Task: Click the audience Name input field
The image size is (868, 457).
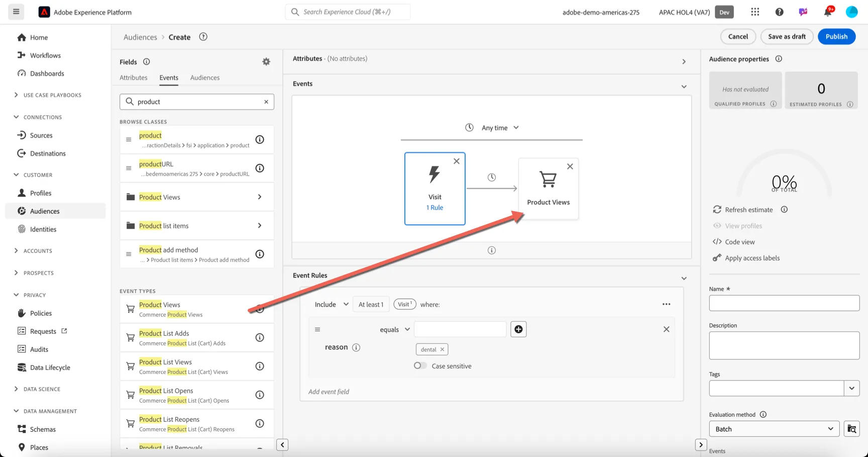Action: click(784, 303)
